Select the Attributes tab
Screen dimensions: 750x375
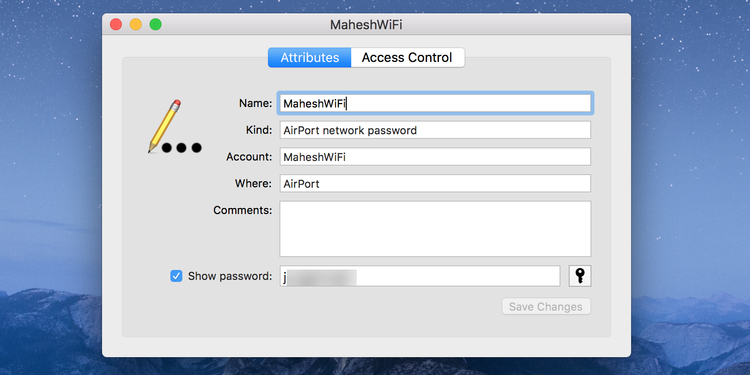(x=309, y=57)
